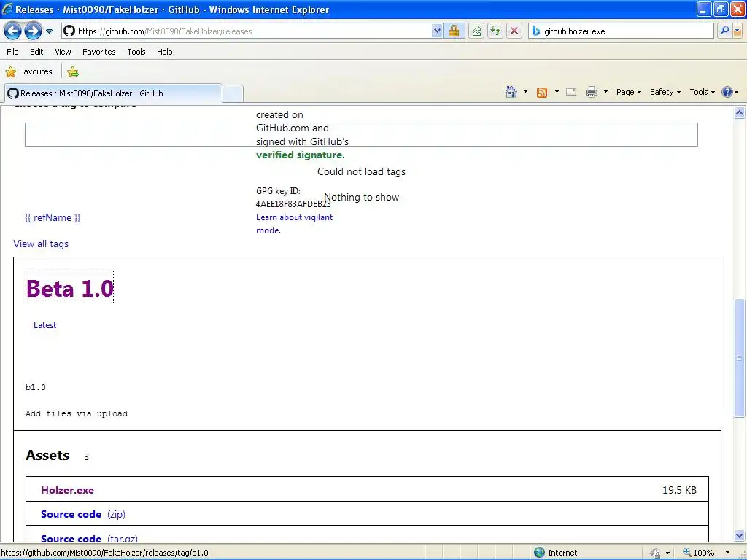Run search with magnifier icon

pyautogui.click(x=724, y=31)
